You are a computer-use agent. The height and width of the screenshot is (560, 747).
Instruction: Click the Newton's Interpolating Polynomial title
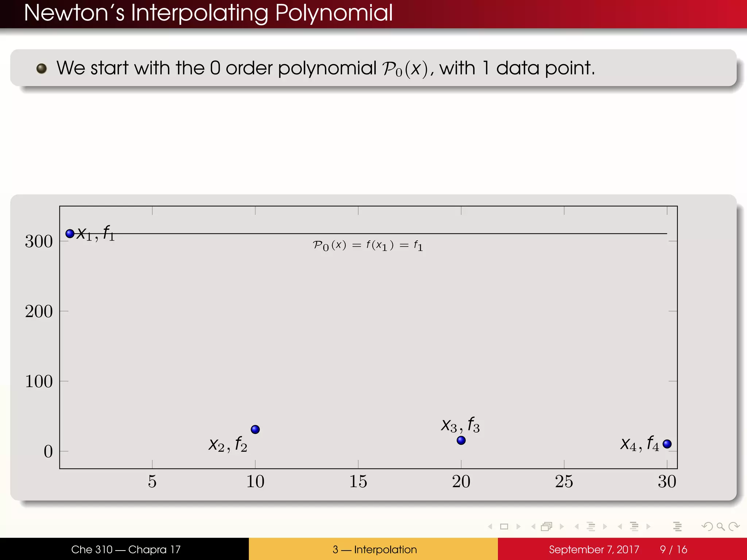click(x=208, y=13)
